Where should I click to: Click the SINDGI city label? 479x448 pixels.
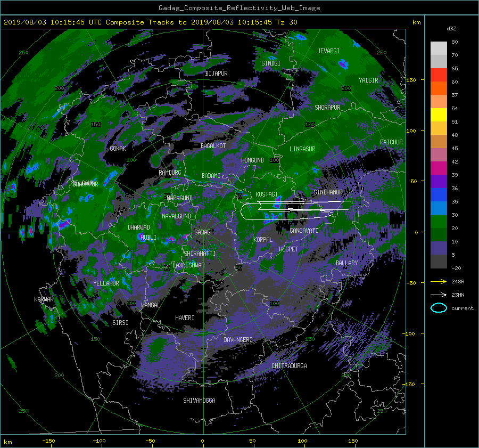[271, 63]
